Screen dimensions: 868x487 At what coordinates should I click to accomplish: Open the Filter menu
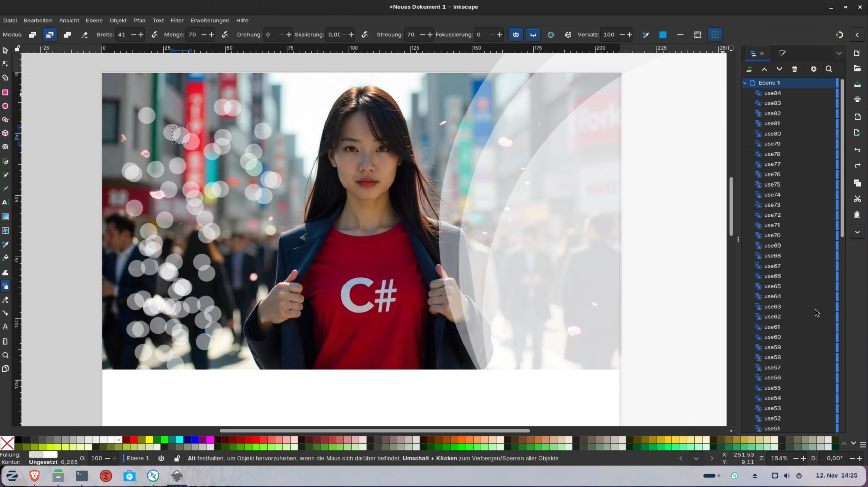(177, 20)
